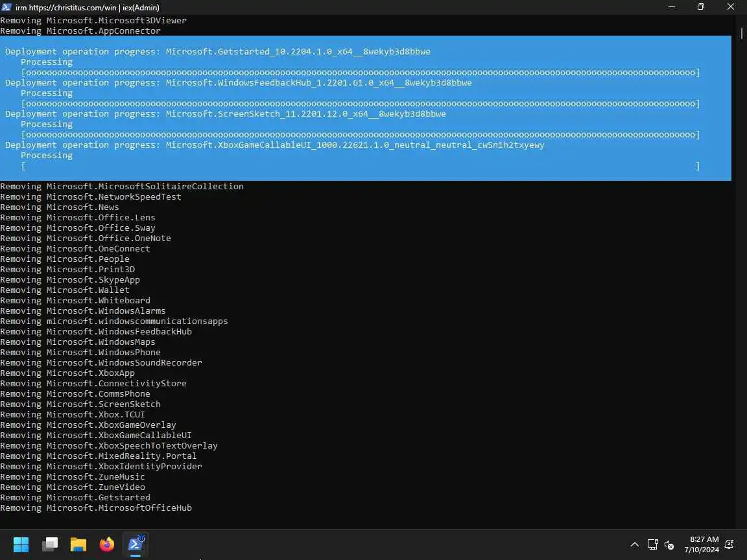Click 'Removing Microsoft.XboxSpeechToTextOverlay' line
Screen dimensions: 747x560
point(109,446)
